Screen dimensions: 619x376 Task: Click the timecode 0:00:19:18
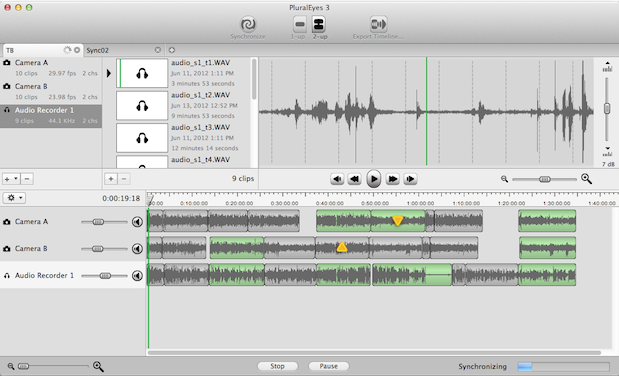121,198
